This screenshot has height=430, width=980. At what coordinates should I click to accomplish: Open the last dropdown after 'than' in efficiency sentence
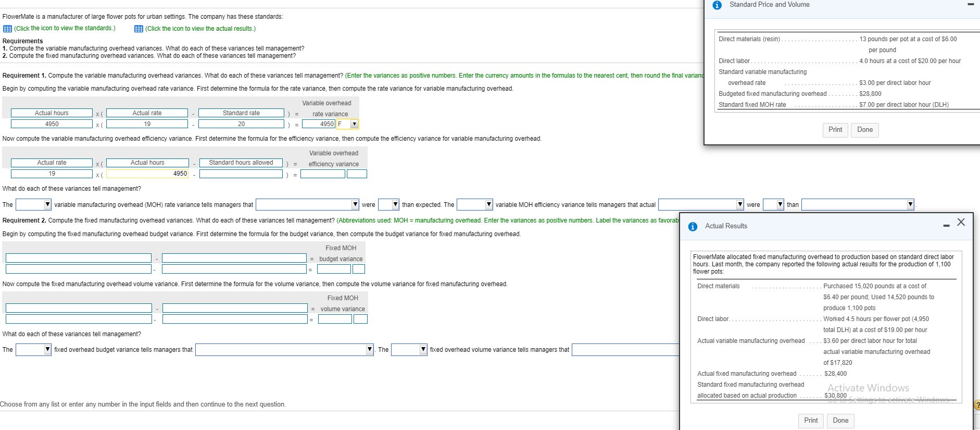858,204
